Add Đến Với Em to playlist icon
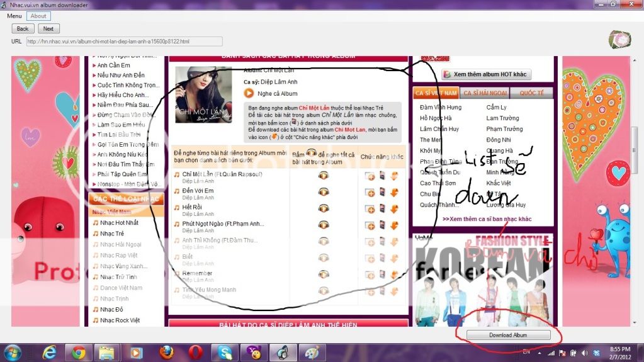This screenshot has width=644, height=362. (x=370, y=193)
